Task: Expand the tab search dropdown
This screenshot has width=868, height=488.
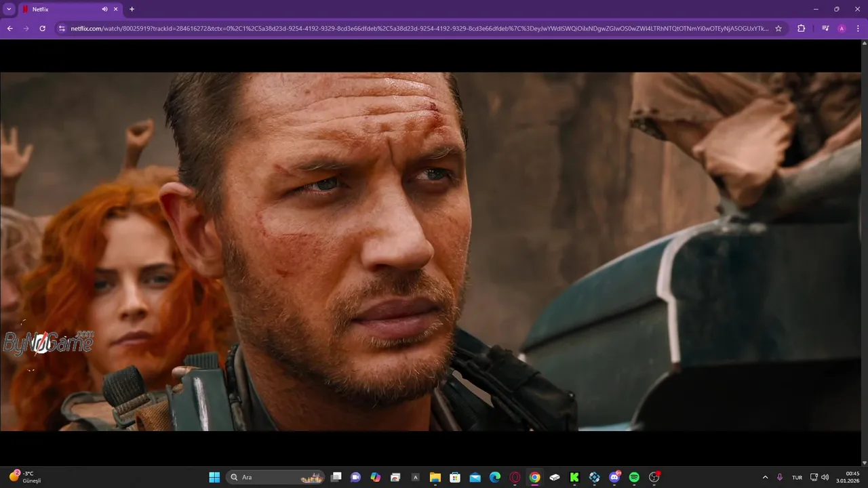Action: click(9, 9)
